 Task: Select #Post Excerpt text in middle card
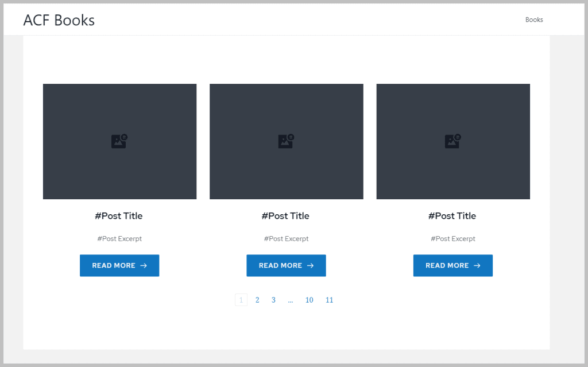pos(286,239)
